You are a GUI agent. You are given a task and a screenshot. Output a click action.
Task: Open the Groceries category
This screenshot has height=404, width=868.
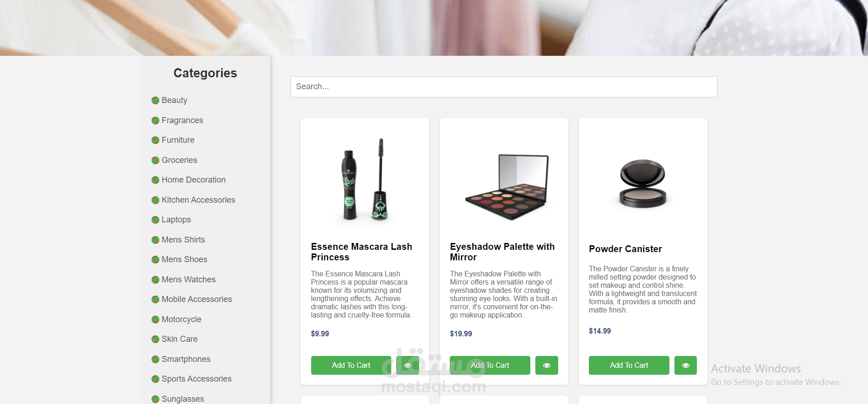179,160
